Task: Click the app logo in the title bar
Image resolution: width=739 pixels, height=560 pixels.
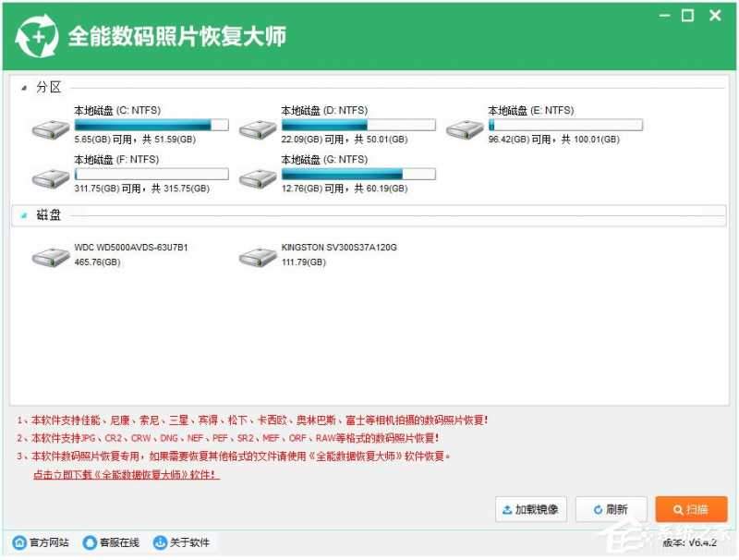Action: pos(37,35)
